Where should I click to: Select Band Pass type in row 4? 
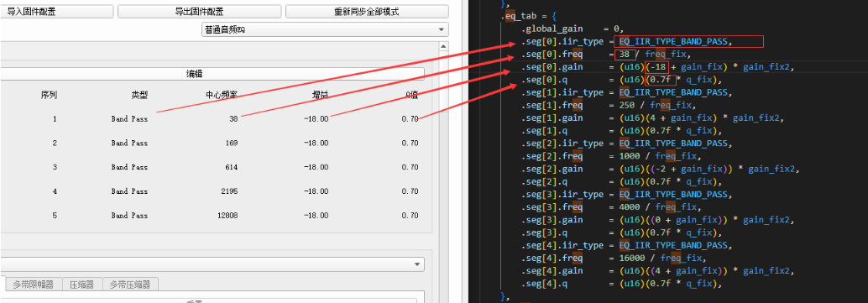[x=129, y=191]
